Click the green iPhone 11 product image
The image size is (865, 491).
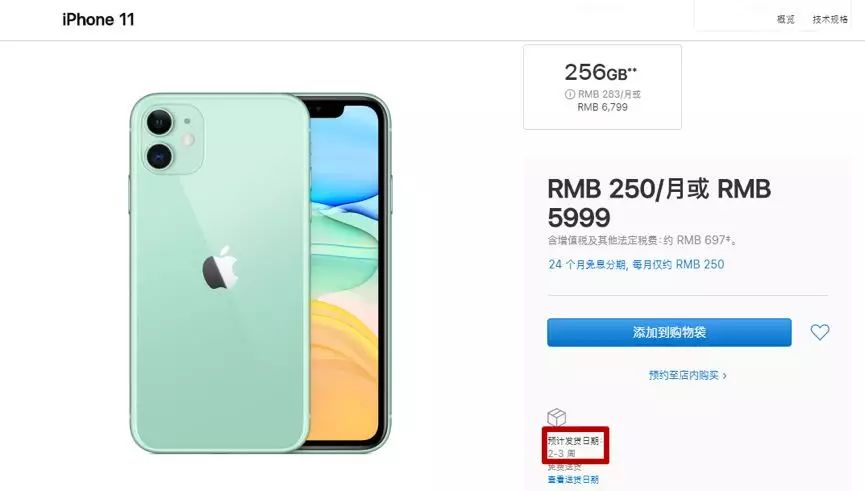260,273
